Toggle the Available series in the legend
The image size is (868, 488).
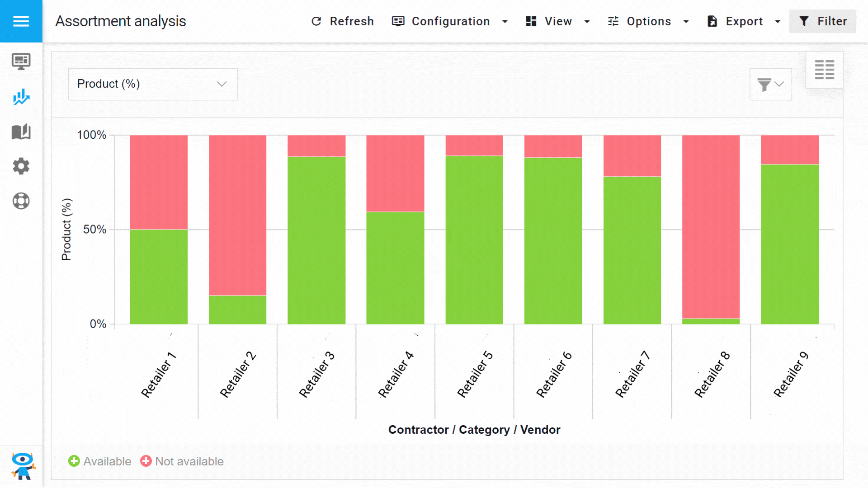tap(99, 461)
